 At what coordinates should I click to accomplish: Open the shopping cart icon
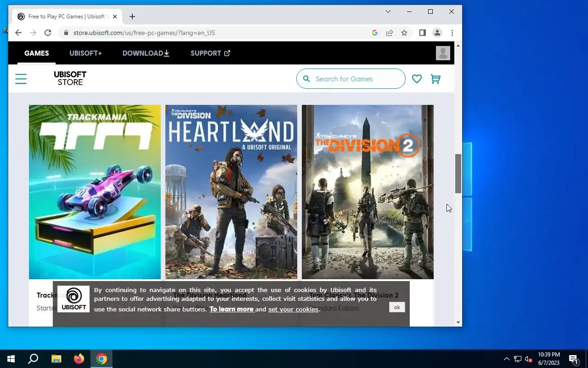coord(435,79)
